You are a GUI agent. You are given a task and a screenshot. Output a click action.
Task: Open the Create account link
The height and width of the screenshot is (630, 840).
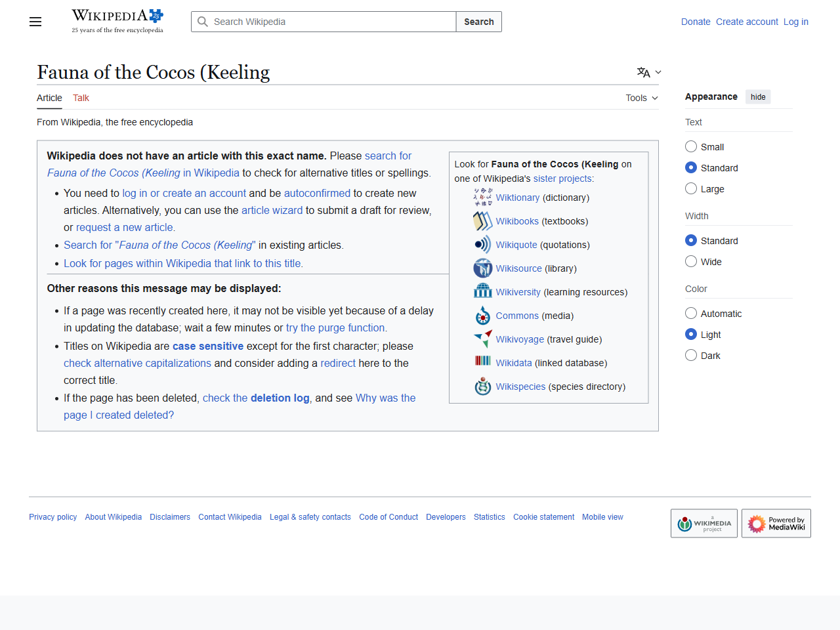[747, 22]
